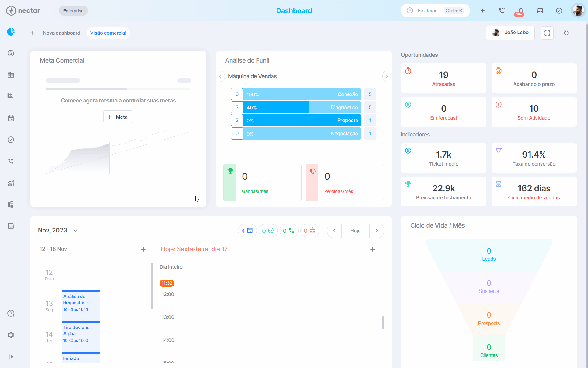
Task: Open the top bar tasks check icon
Action: click(559, 11)
